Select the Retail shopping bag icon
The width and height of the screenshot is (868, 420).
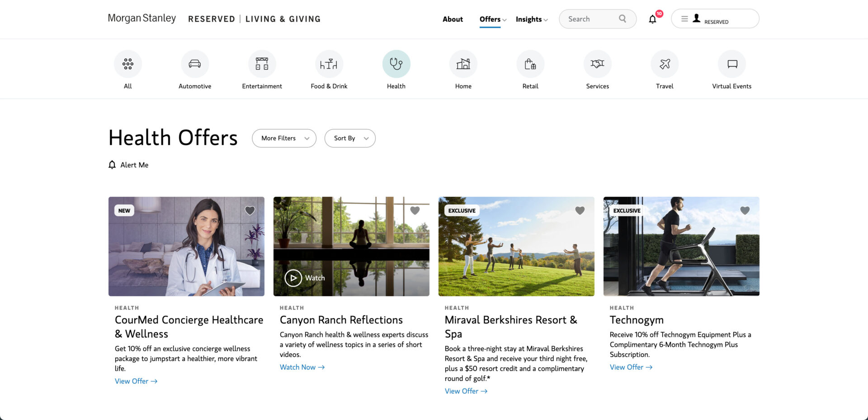coord(530,64)
